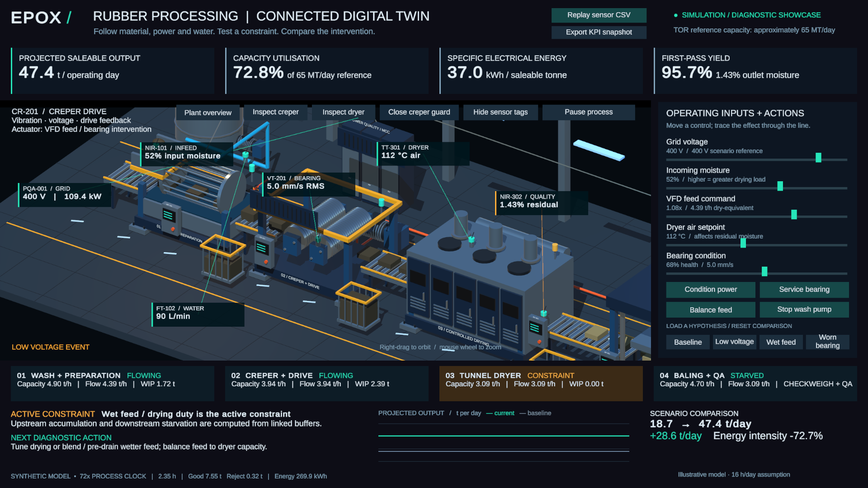Screen dimensions: 868x488
Task: Open the First-pass yield KPI card
Action: point(755,71)
